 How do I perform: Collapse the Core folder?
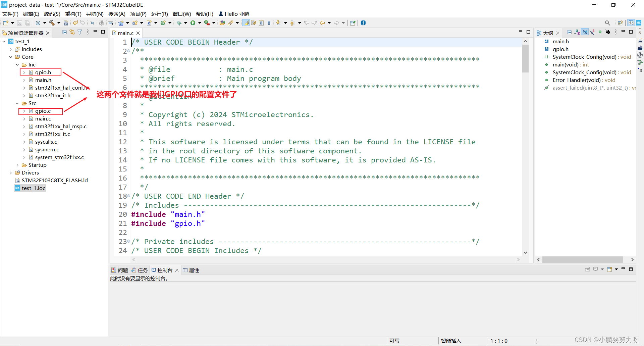click(11, 57)
